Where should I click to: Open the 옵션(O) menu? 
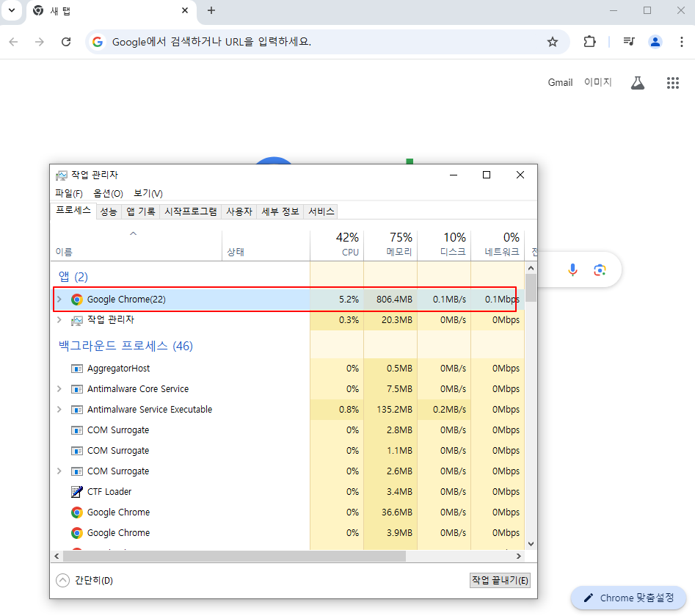[108, 193]
